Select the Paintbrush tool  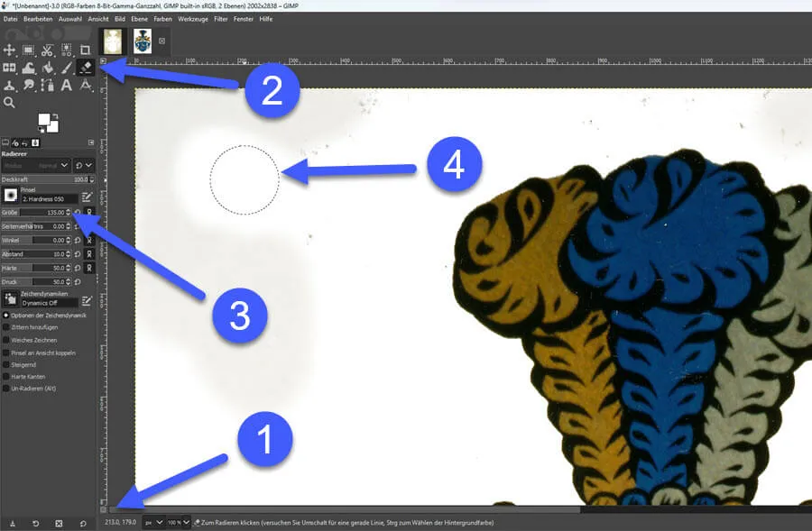coord(67,68)
